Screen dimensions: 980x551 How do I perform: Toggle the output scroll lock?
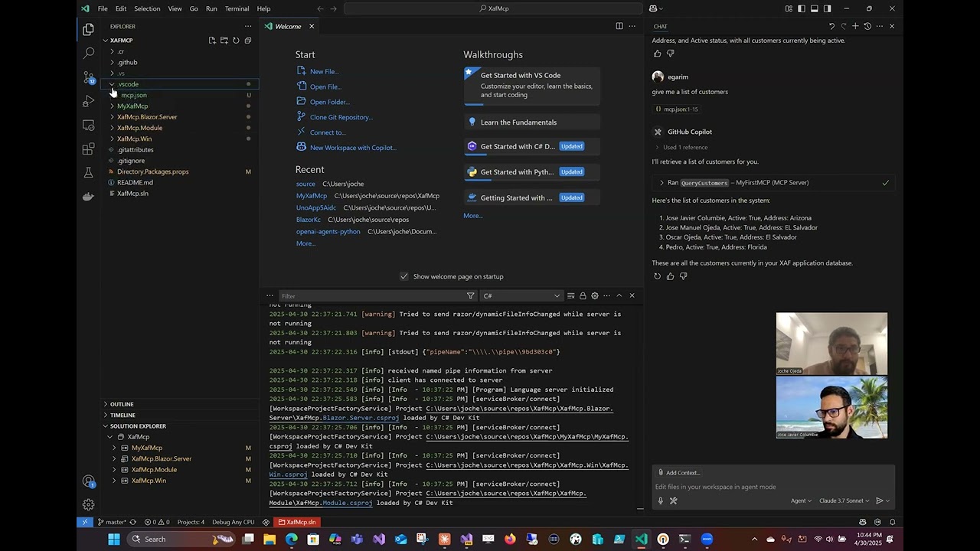point(583,295)
